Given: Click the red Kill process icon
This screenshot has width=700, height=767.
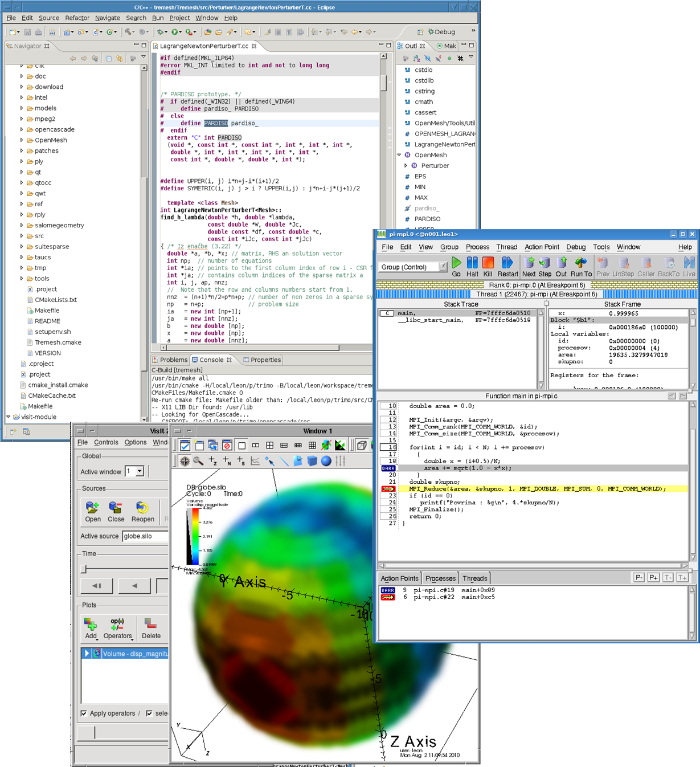Looking at the screenshot, I should 488,263.
